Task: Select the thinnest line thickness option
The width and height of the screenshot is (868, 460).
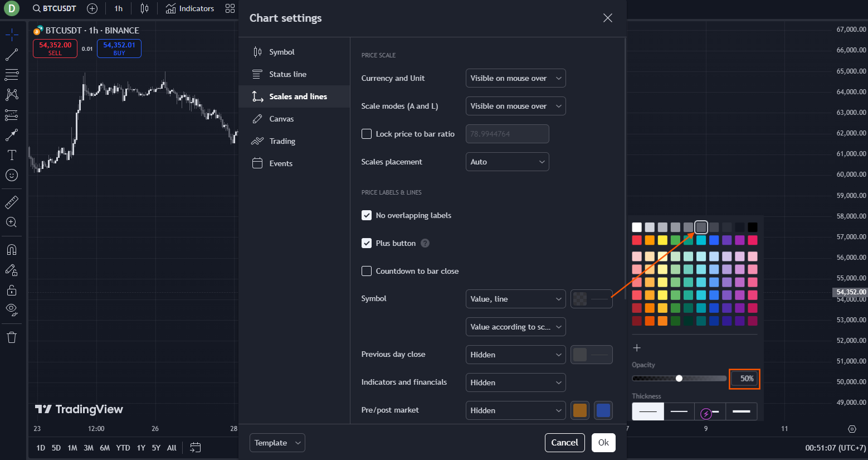Action: click(x=648, y=411)
